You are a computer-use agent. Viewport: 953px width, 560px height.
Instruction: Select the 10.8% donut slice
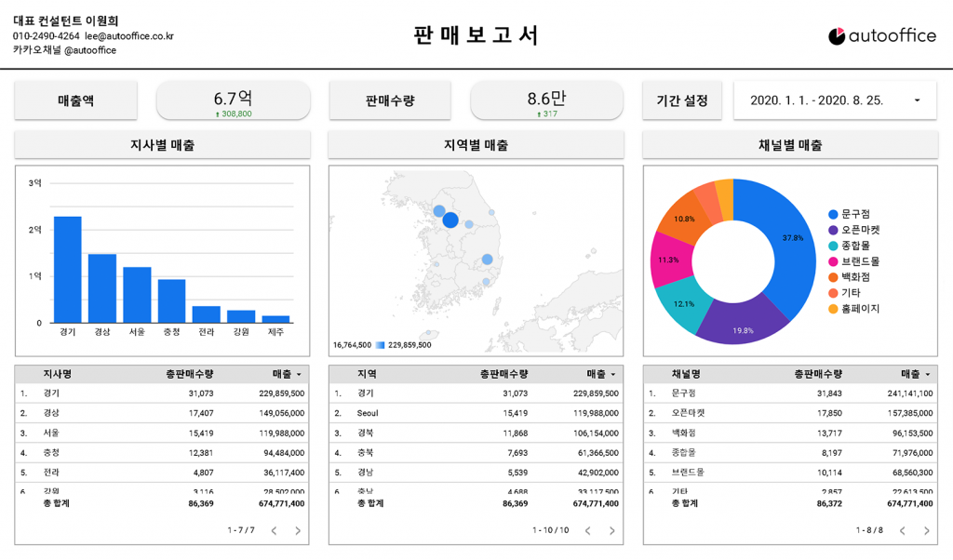point(684,219)
